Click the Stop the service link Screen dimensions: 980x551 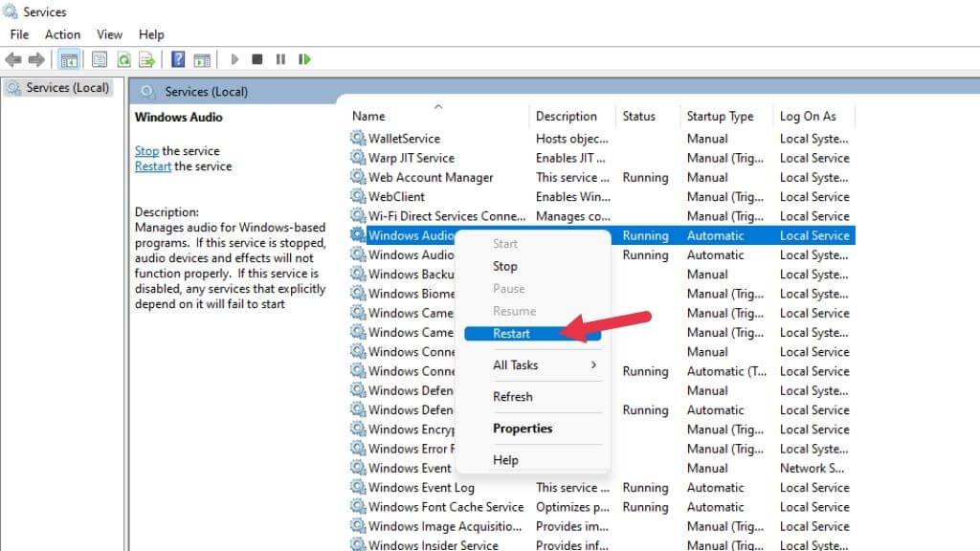pos(146,151)
